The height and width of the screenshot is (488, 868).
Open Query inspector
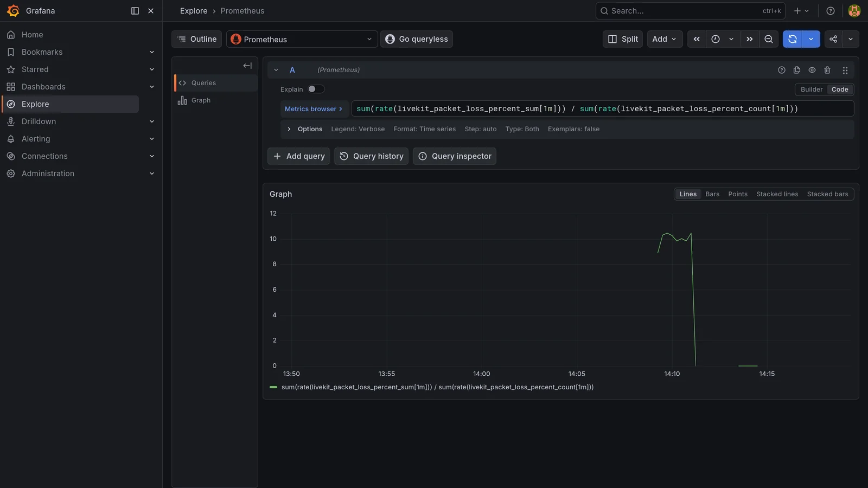pyautogui.click(x=455, y=156)
